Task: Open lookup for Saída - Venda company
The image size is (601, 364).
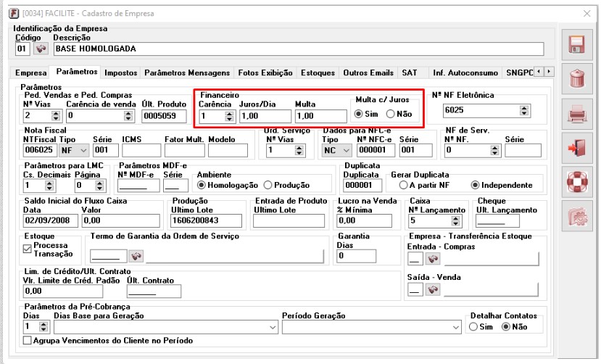Action: point(433,289)
